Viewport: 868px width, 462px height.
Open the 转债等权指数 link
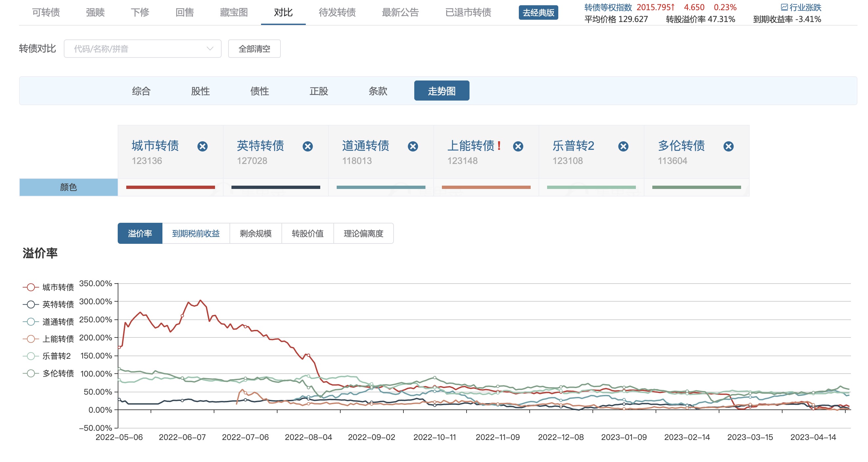coord(608,7)
